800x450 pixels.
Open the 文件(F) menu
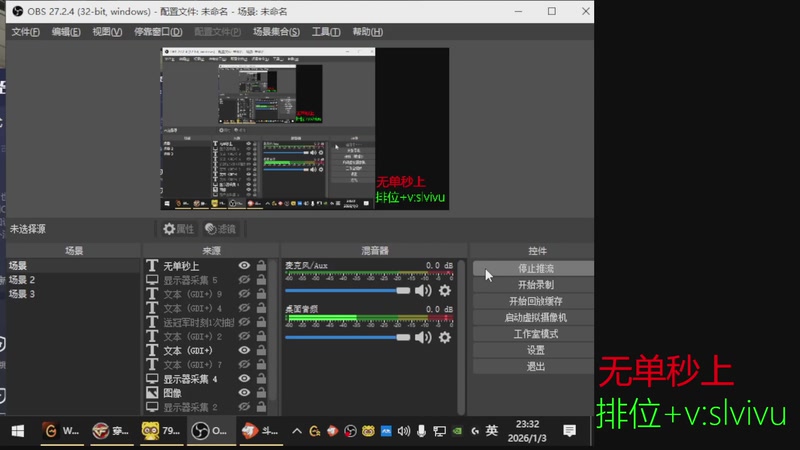click(26, 32)
